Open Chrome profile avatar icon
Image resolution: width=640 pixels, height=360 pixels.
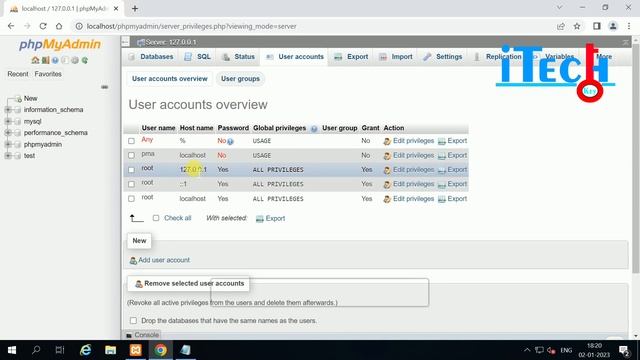click(613, 26)
